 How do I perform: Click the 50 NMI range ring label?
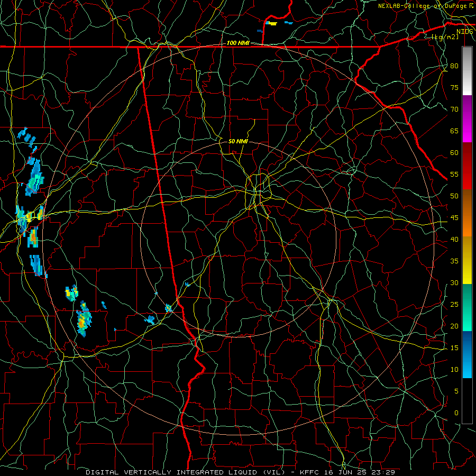[238, 141]
